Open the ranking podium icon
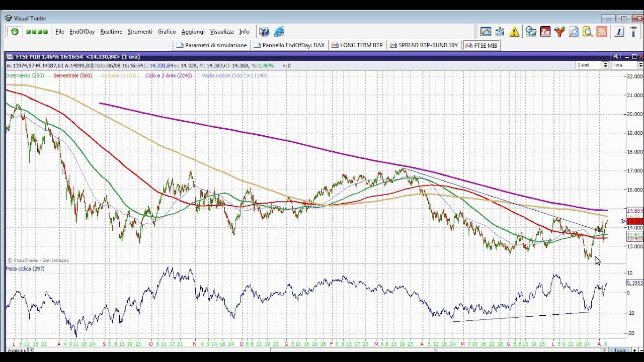 pyautogui.click(x=500, y=32)
